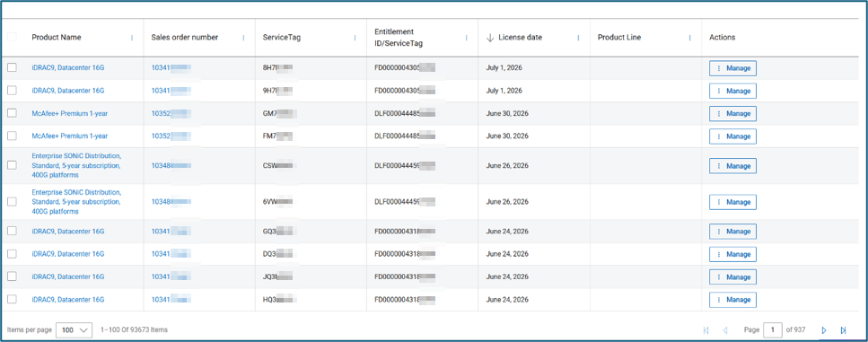Select the row with ServiceTag 9H7
This screenshot has width=868, height=342.
(x=13, y=90)
